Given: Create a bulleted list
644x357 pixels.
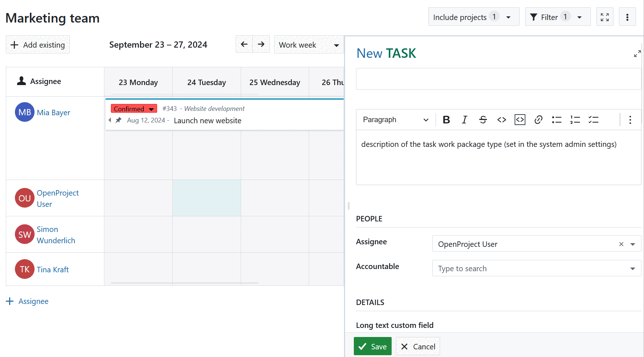Looking at the screenshot, I should click(556, 119).
